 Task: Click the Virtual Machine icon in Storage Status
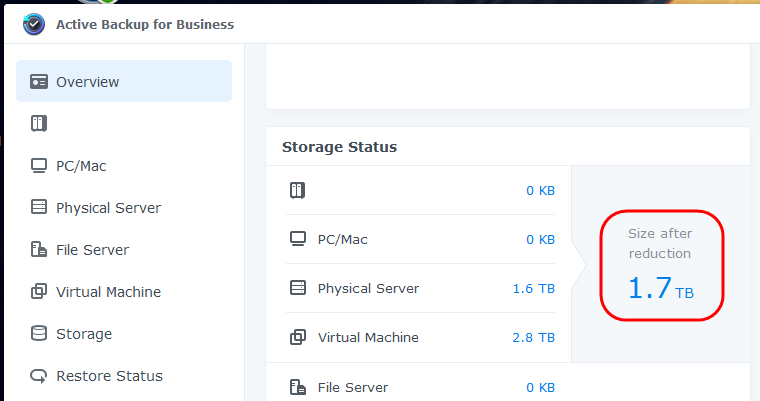click(x=298, y=337)
